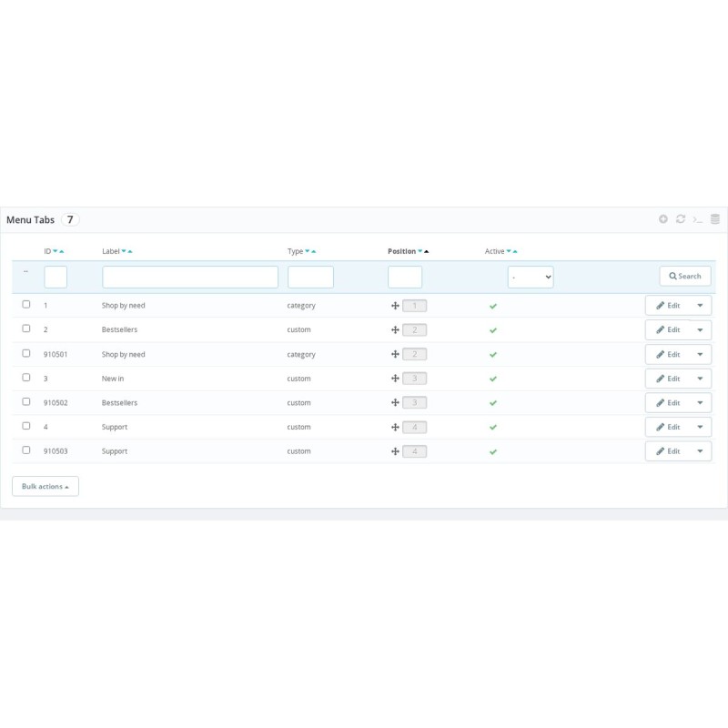
Task: Expand actions arrow for row ID 910503
Action: [700, 451]
